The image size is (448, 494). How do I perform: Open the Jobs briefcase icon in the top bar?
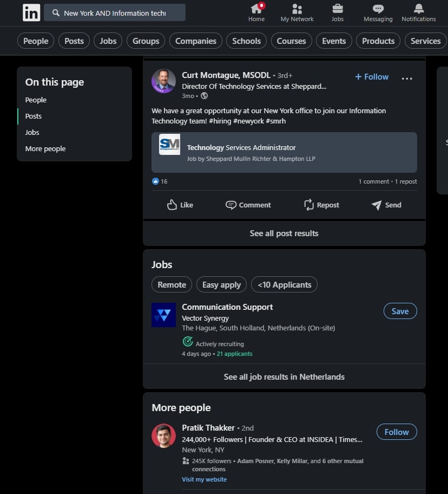pyautogui.click(x=338, y=9)
